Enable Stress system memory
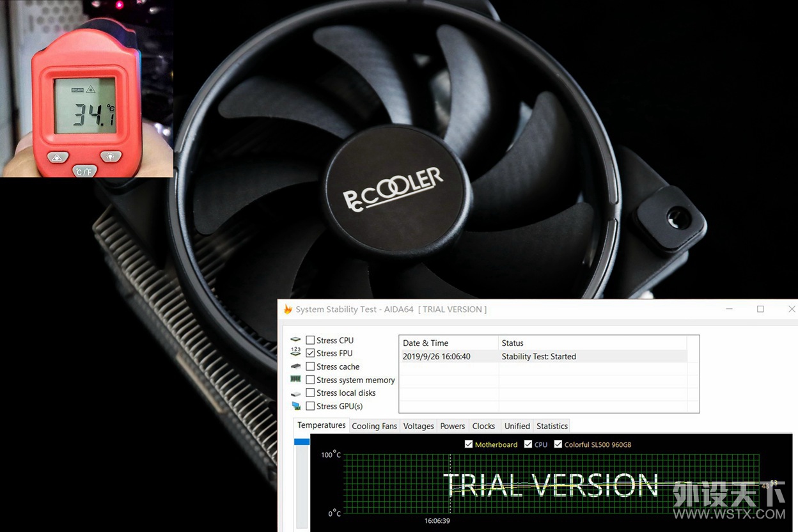The width and height of the screenshot is (798, 532). coord(310,380)
